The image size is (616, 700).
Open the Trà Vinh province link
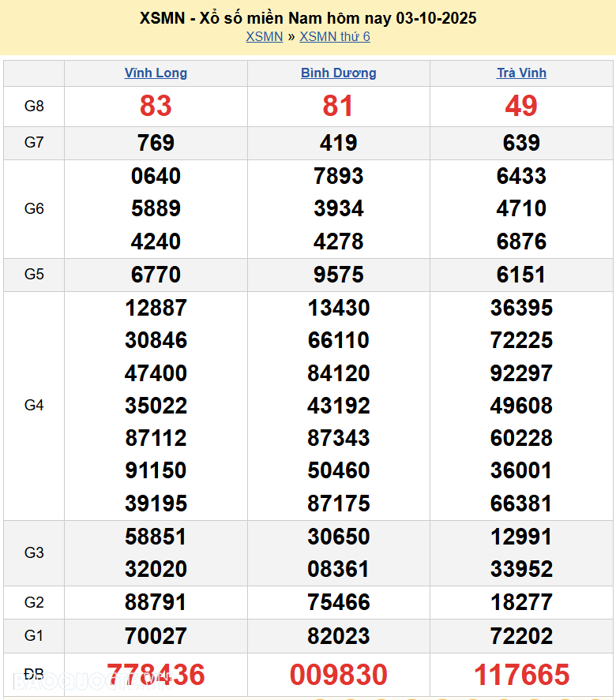(521, 73)
